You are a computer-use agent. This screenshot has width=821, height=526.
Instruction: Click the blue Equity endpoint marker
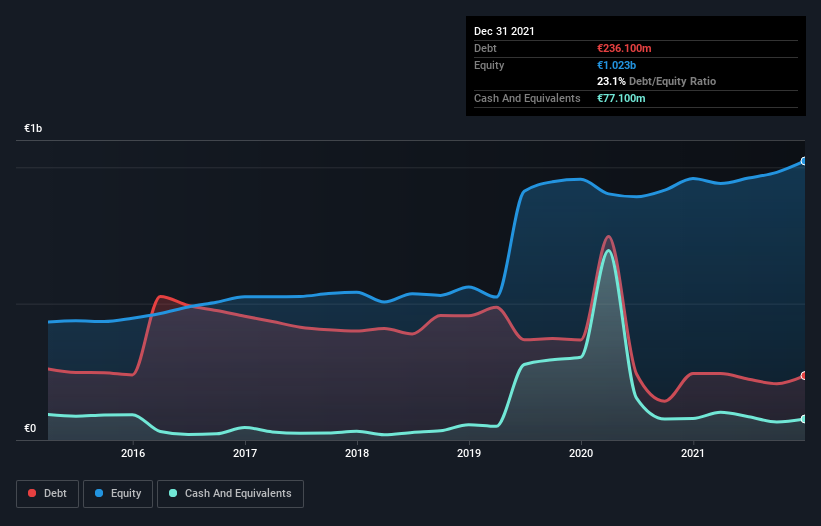coord(804,161)
